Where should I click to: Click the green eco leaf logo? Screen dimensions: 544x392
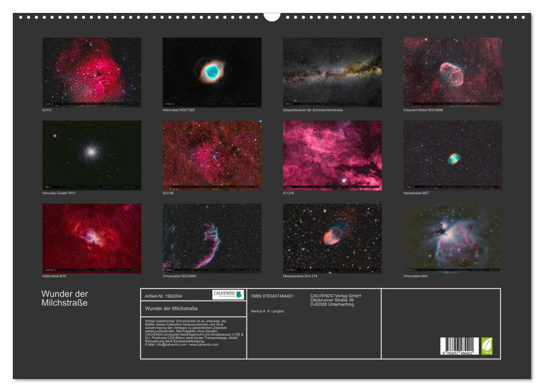pyautogui.click(x=487, y=346)
